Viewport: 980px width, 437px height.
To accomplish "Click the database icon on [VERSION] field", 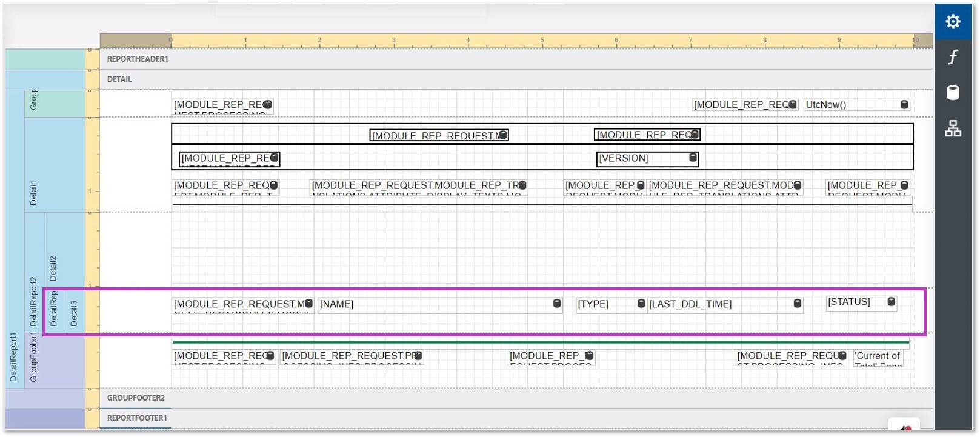I will pos(693,158).
